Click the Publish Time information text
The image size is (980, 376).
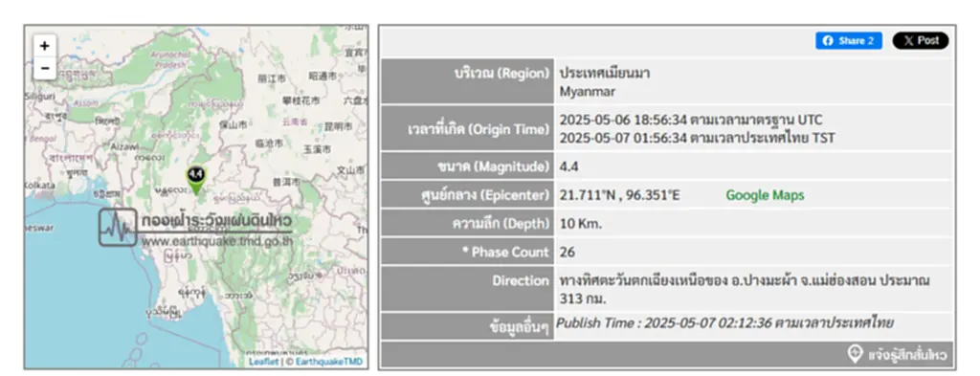click(724, 323)
